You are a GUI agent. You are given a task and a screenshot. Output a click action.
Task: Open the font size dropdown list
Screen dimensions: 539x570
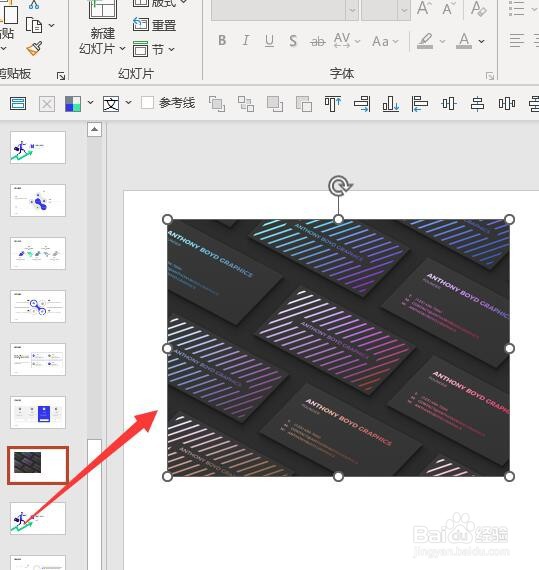pyautogui.click(x=404, y=10)
